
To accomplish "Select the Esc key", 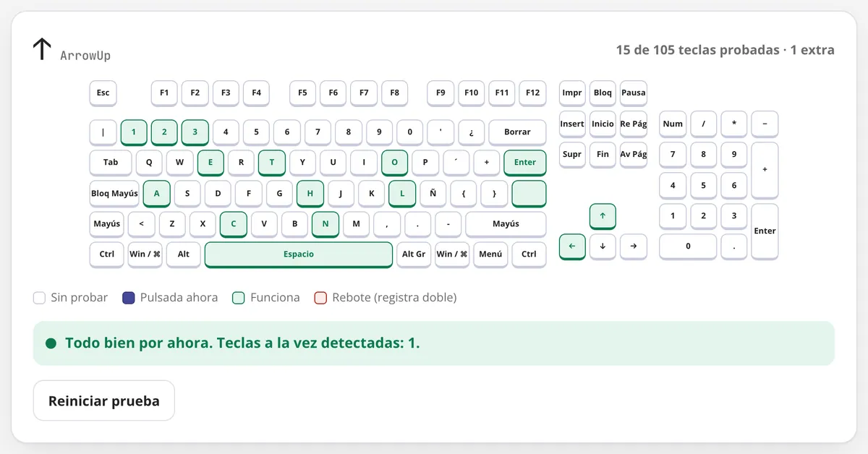I will 103,93.
